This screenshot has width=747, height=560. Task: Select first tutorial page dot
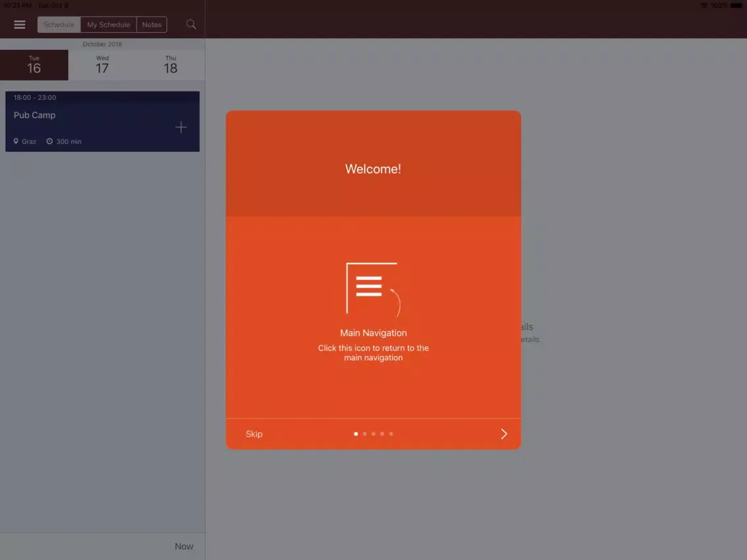point(356,434)
